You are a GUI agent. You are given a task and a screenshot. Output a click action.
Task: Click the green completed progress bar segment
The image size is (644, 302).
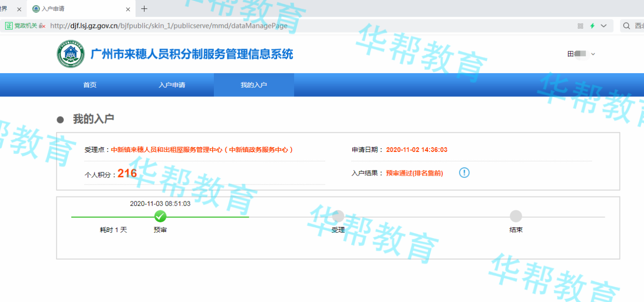point(160,217)
